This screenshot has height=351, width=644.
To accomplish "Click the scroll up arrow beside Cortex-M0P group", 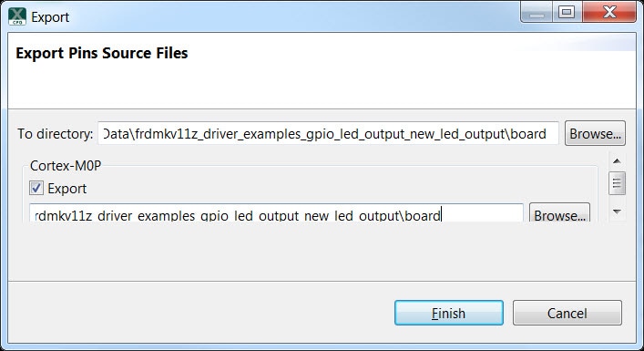I will click(617, 161).
